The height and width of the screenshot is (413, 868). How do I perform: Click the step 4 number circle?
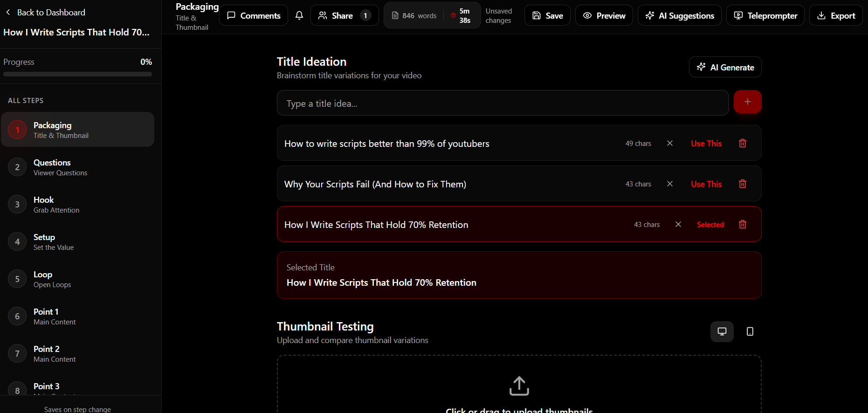[x=17, y=241]
